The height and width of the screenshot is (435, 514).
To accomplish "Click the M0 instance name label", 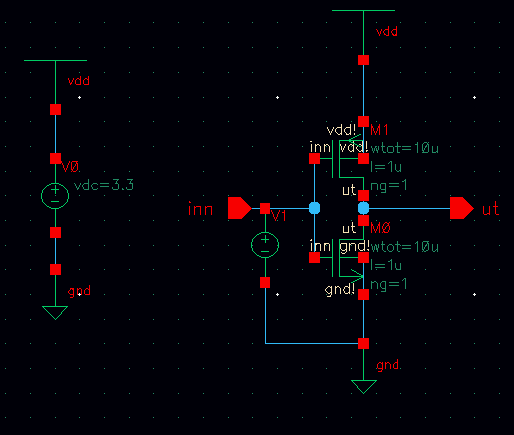I will coord(380,228).
